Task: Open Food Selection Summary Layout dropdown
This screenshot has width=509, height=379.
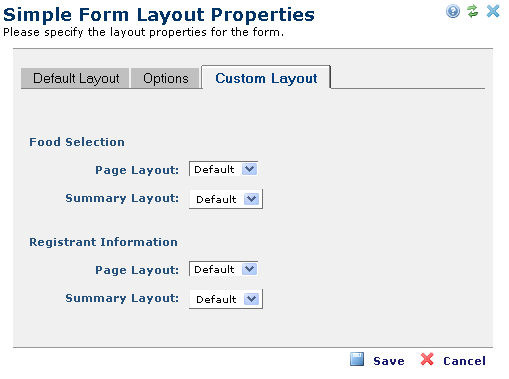Action: click(226, 199)
